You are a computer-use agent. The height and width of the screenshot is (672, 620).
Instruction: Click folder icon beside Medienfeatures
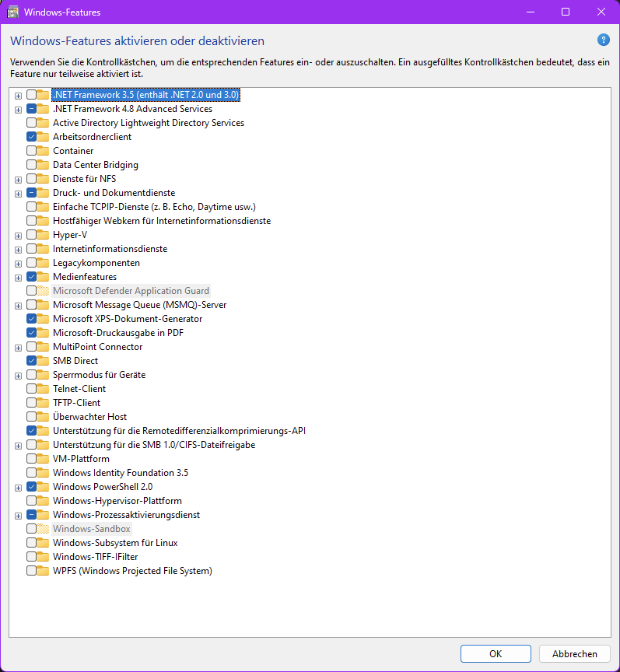click(x=43, y=276)
